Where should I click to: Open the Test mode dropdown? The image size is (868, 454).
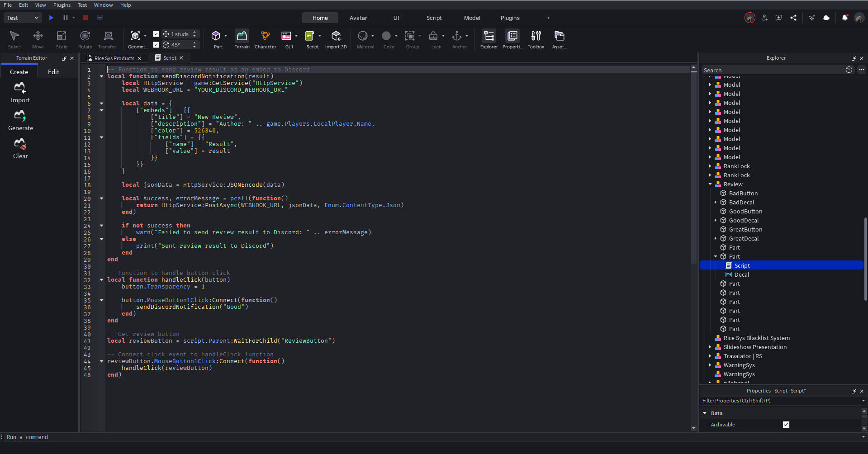coord(23,18)
